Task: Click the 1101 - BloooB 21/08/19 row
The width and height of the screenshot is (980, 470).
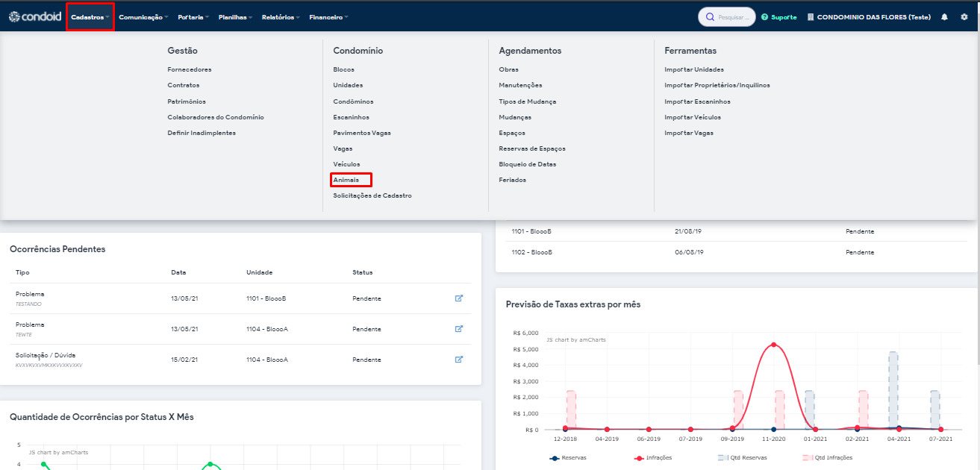Action: coord(736,231)
